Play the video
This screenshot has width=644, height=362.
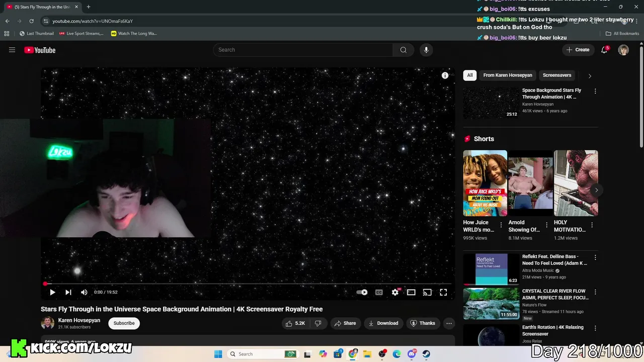(52, 292)
